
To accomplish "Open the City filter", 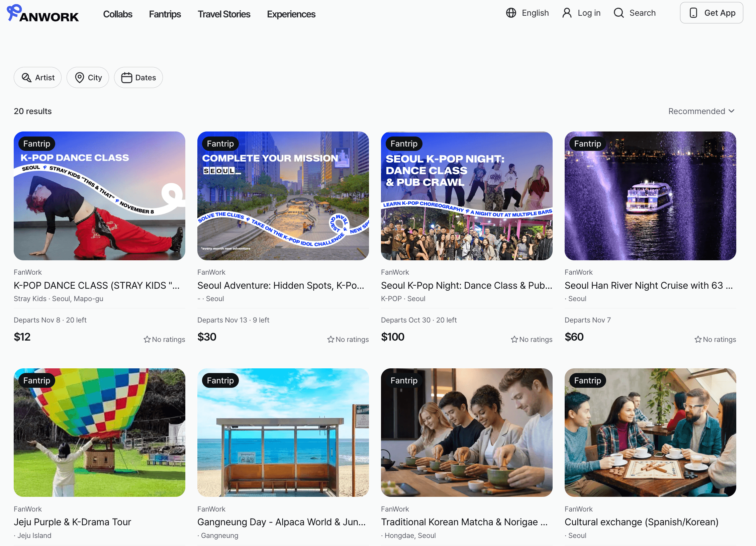I will pos(88,78).
